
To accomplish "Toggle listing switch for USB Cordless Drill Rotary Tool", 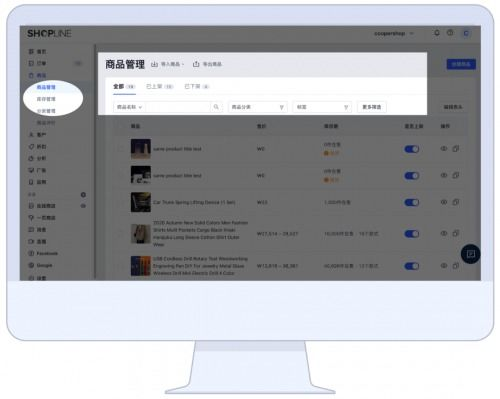I will click(412, 266).
